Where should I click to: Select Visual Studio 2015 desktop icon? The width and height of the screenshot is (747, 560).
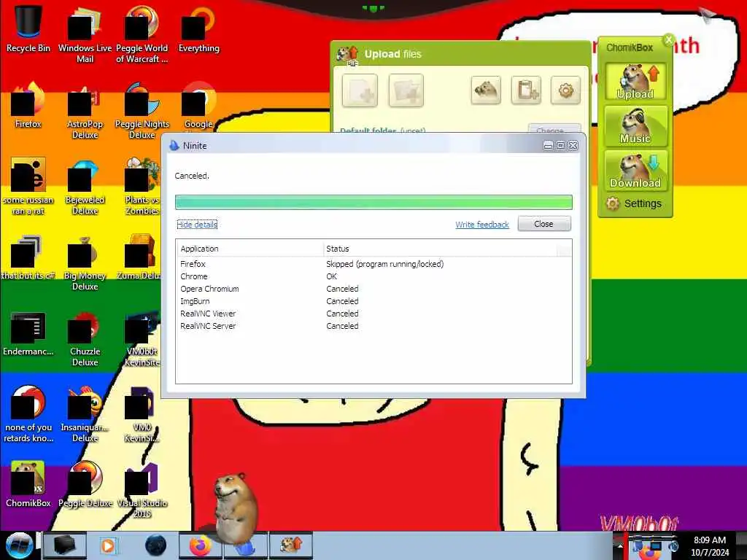click(142, 489)
